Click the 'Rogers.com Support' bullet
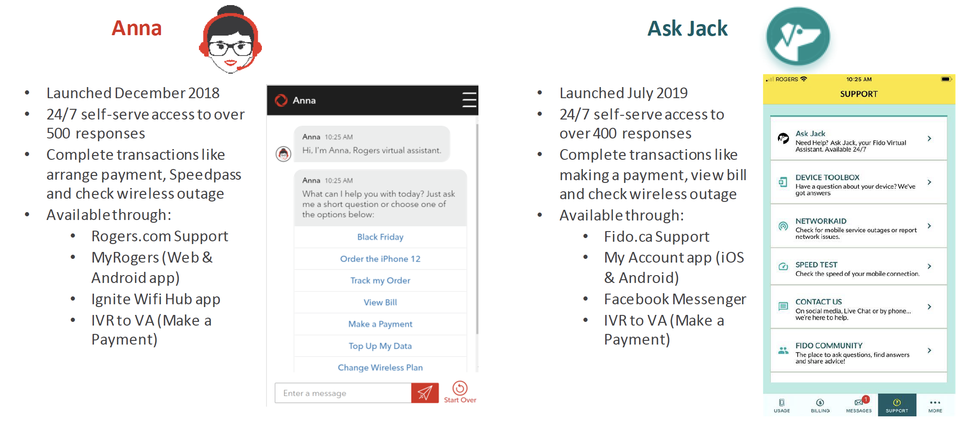Viewport: 980px width, 427px height. pos(160,236)
